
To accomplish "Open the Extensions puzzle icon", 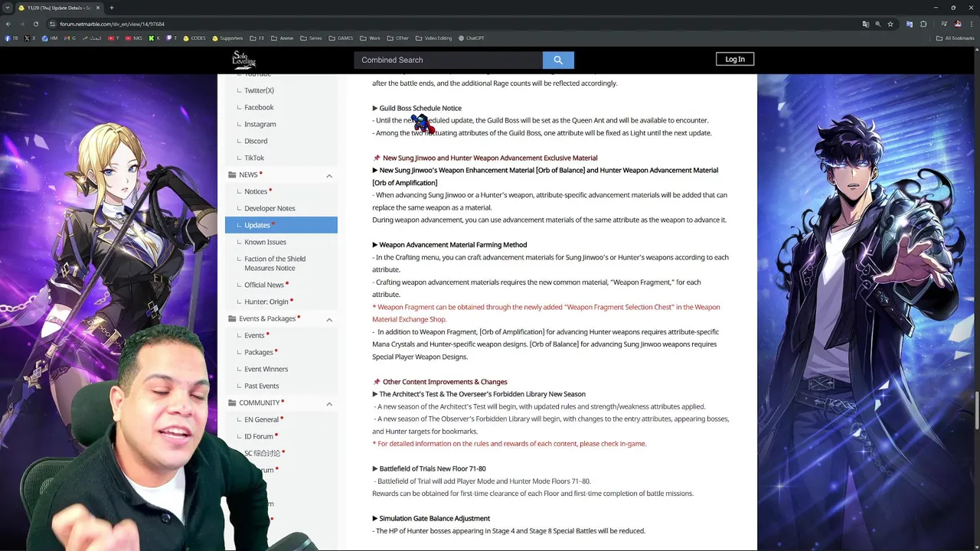I will [923, 24].
